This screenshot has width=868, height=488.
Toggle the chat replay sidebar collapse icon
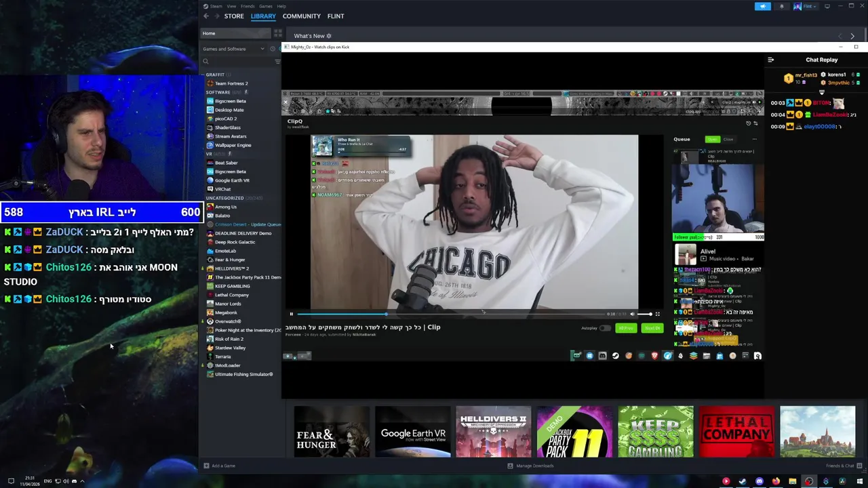pyautogui.click(x=770, y=60)
